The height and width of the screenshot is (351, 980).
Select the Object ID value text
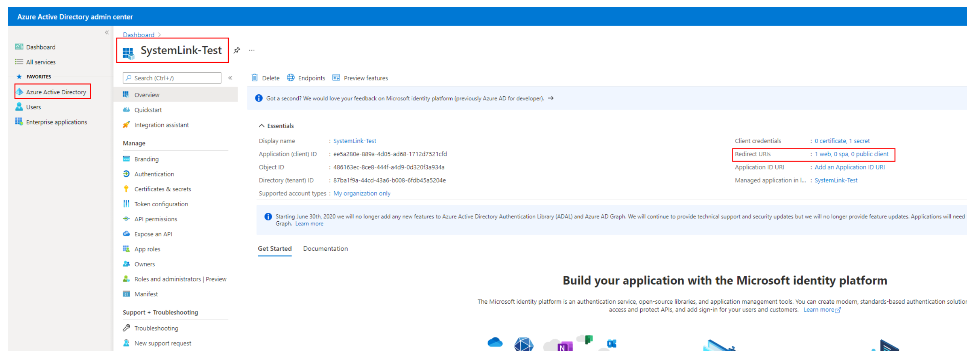tap(389, 167)
